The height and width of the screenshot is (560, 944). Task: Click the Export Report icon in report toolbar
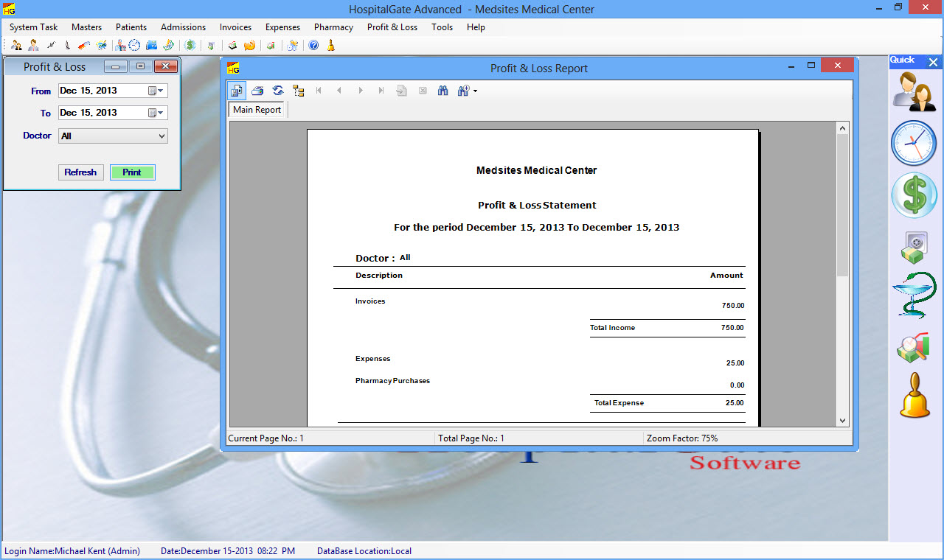coord(237,91)
